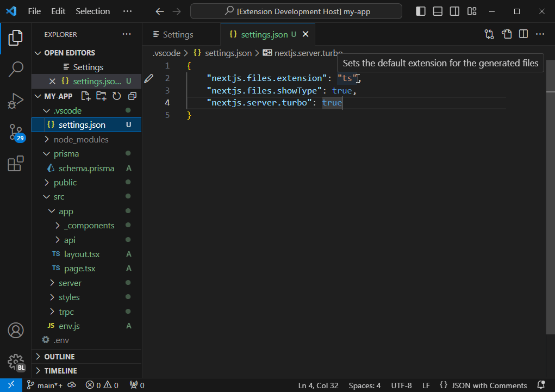555x392 pixels.
Task: Open the Extensions view icon
Action: tap(15, 163)
